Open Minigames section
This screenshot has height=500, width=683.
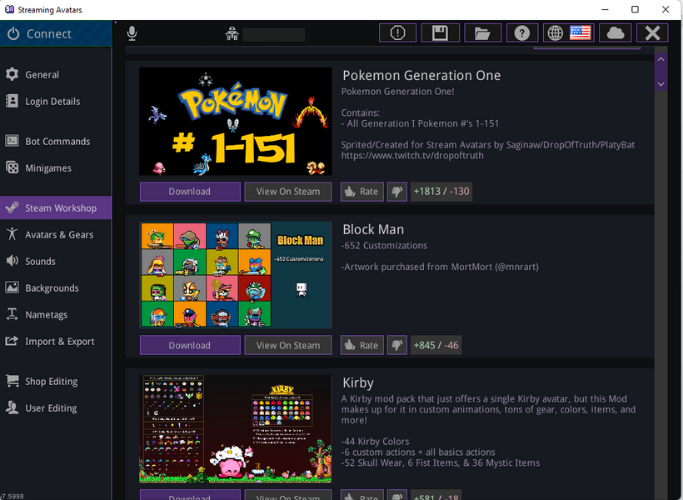pos(56,168)
